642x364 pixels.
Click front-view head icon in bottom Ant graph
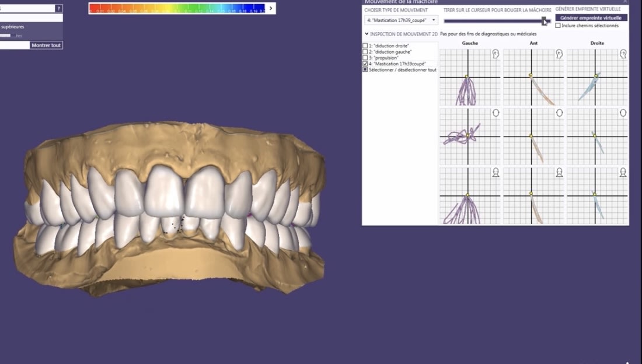coord(559,172)
